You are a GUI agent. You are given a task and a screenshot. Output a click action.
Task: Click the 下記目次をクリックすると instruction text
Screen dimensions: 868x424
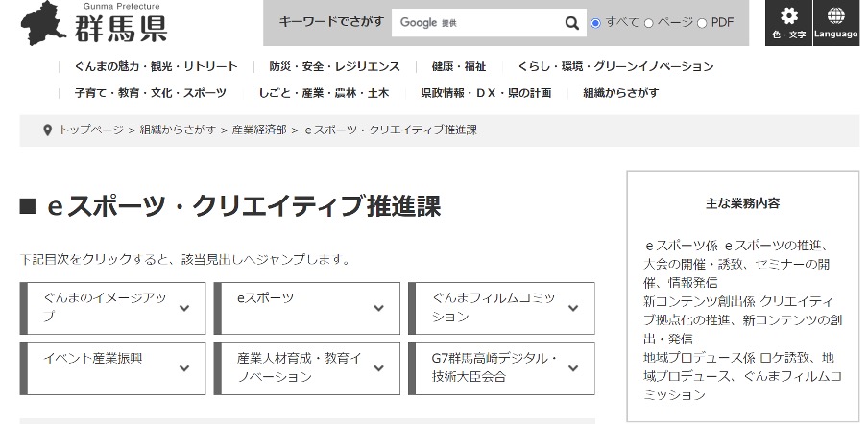(x=185, y=259)
